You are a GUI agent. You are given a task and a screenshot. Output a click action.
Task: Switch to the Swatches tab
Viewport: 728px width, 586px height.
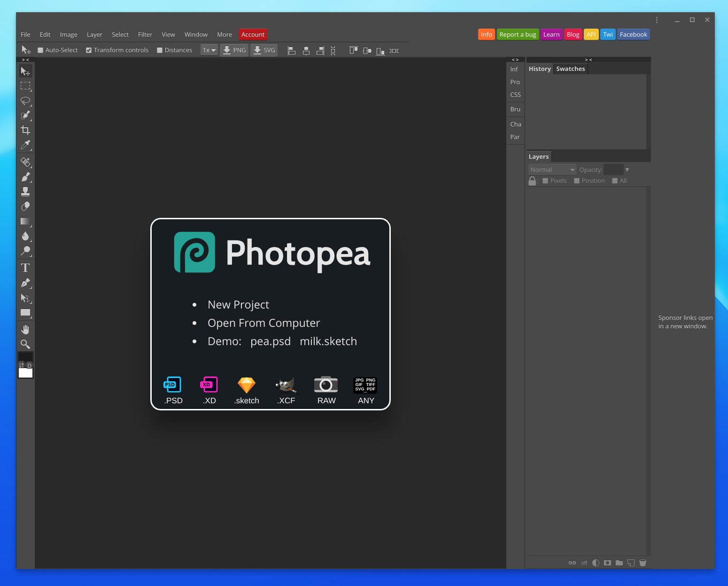[571, 69]
